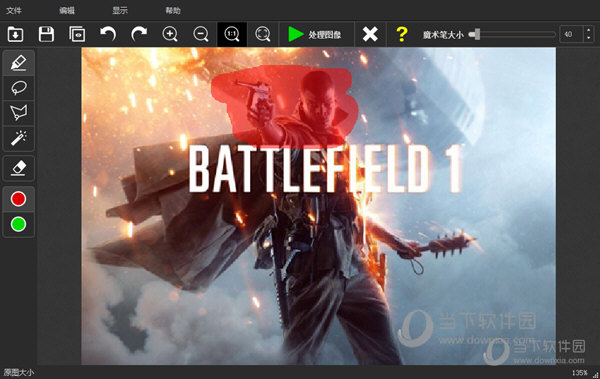Viewport: 600px width, 379px height.
Task: Select the eraser tool
Action: (x=18, y=168)
